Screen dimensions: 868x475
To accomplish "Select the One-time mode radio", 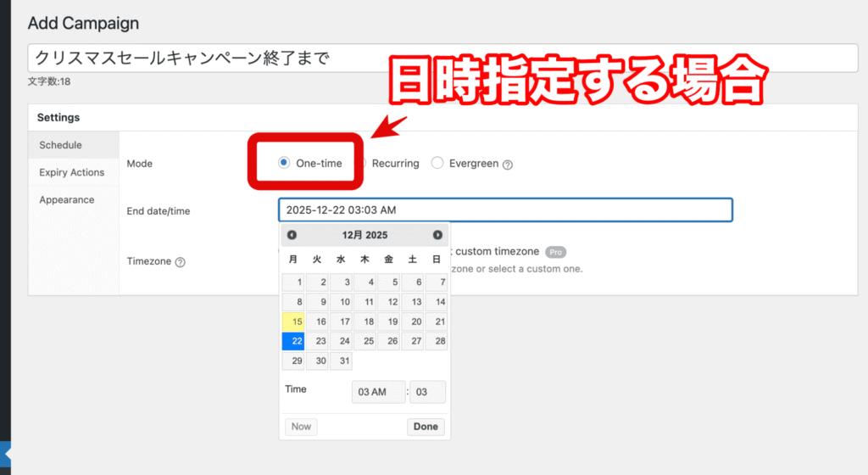I will coord(284,163).
